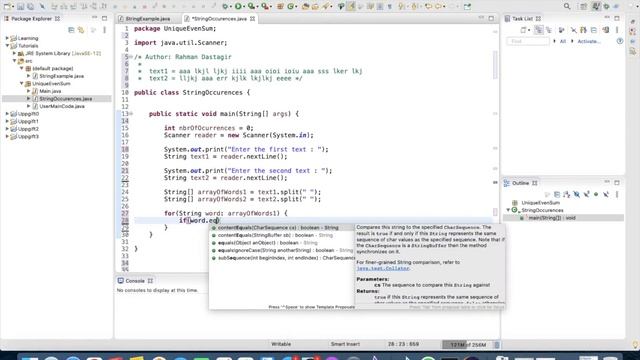Select the StringOccurences.java editor tab
Viewport: 640px width, 360px height.
[x=219, y=19]
